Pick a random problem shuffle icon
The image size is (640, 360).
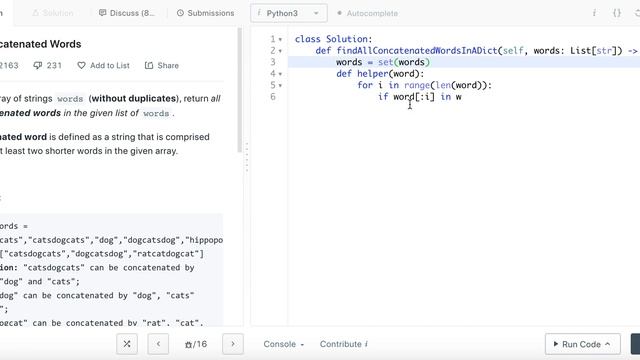point(127,344)
